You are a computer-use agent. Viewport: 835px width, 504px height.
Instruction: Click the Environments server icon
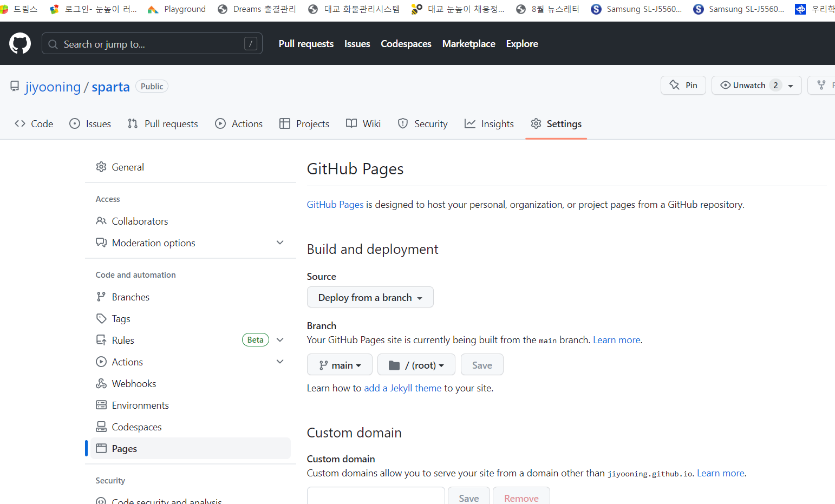click(x=101, y=405)
